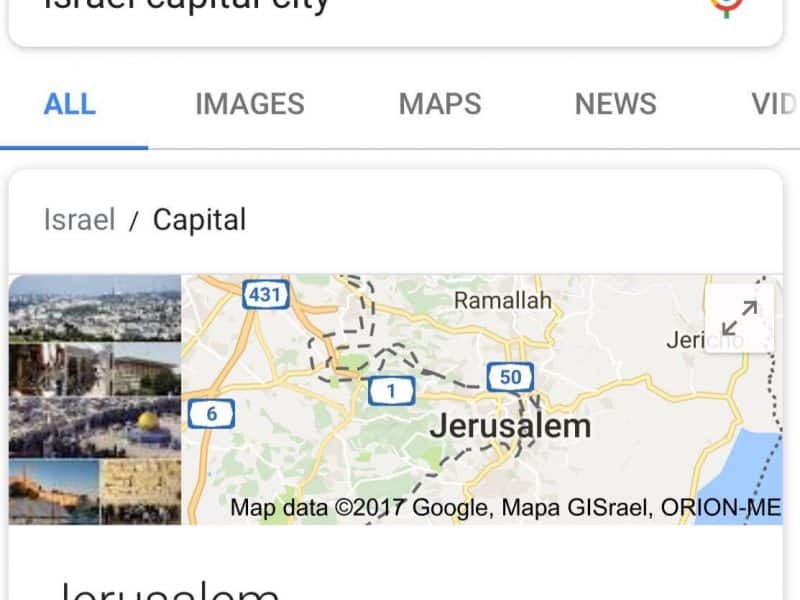The image size is (800, 600).
Task: Open the Western Wall stone photo
Action: 141,492
